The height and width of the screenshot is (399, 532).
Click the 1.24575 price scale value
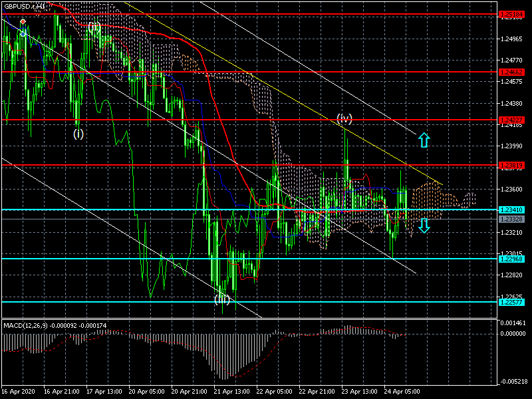511,82
